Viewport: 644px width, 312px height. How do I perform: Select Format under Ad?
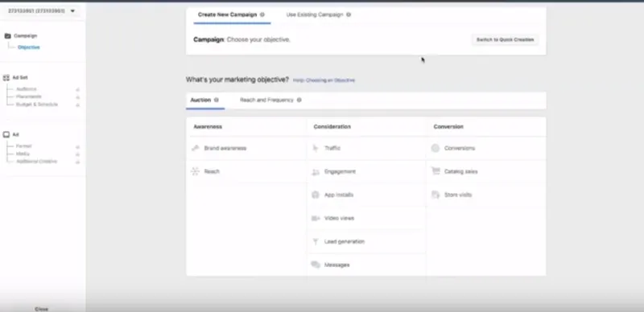click(24, 146)
